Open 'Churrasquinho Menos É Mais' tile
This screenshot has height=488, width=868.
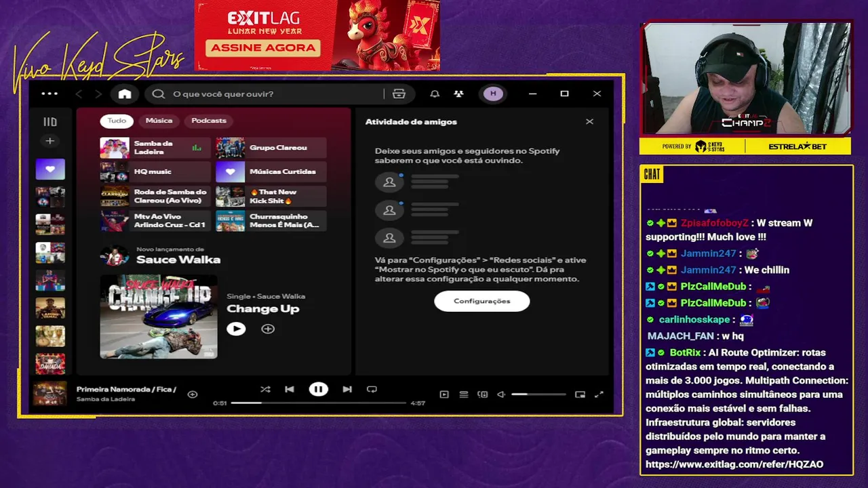[x=271, y=221]
